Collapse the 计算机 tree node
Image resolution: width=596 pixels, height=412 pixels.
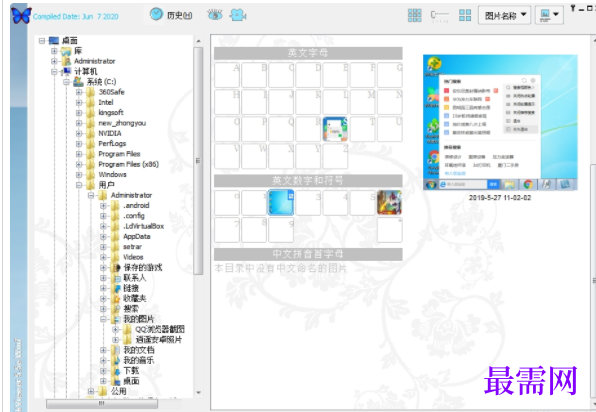(54, 71)
